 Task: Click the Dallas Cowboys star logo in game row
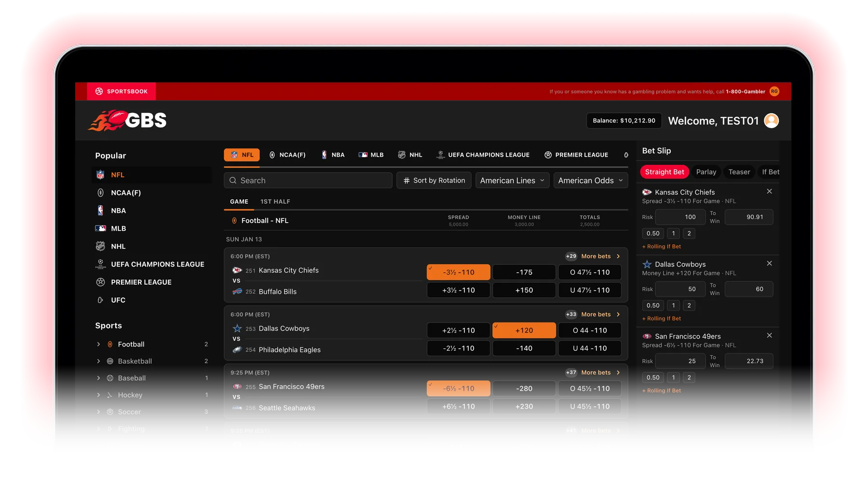click(x=237, y=329)
